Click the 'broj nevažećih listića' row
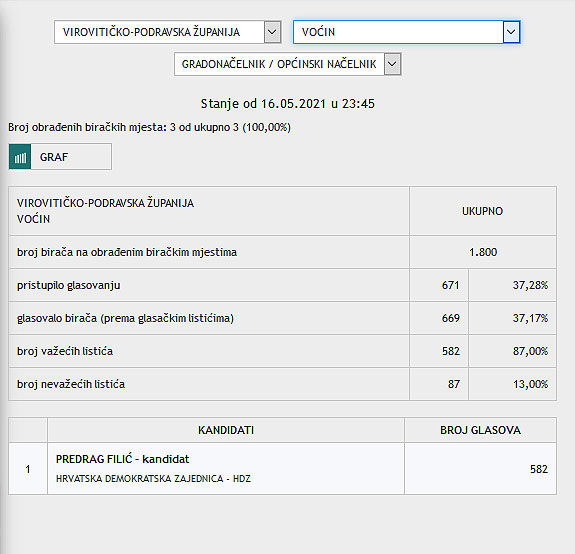 point(282,384)
